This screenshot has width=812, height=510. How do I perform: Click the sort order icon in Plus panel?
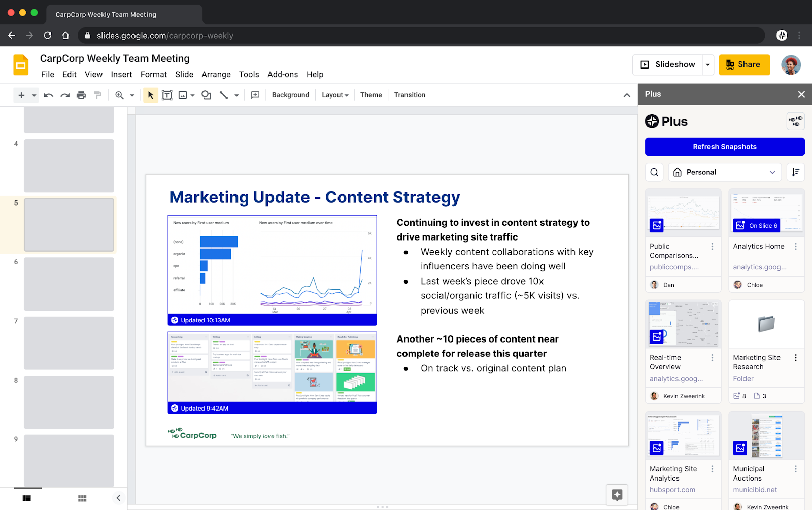tap(795, 173)
